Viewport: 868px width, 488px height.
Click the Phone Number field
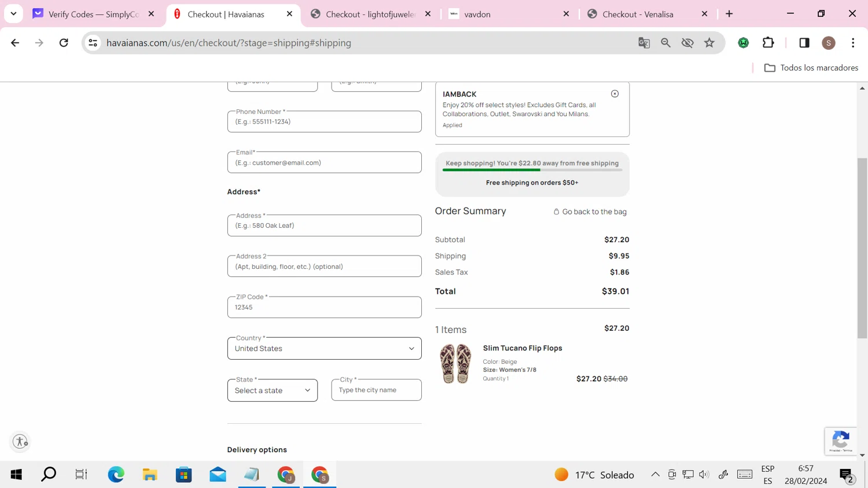[325, 121]
